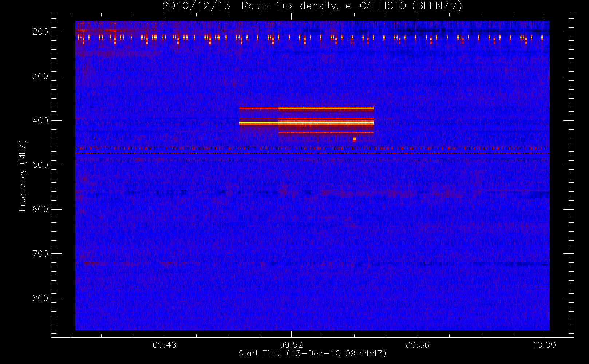The height and width of the screenshot is (364, 589).
Task: Select the 200 frequency tick label
Action: point(40,32)
